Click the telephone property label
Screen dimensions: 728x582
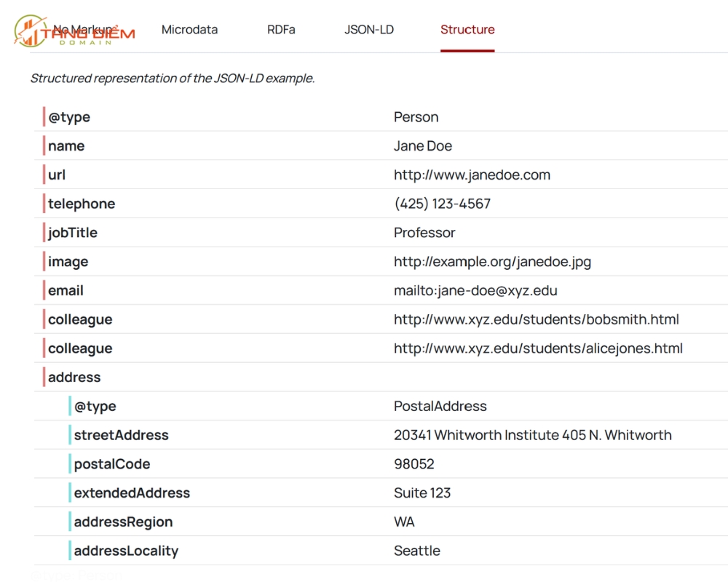[x=82, y=204]
